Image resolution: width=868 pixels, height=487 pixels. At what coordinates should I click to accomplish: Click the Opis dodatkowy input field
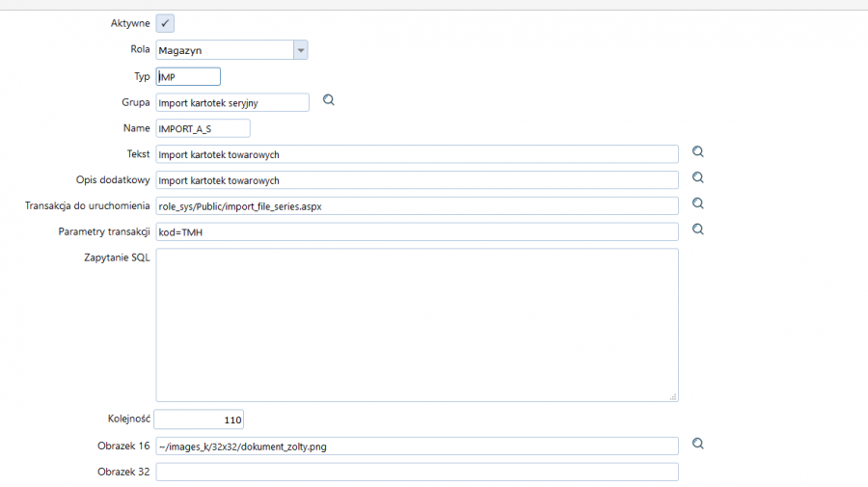[417, 180]
